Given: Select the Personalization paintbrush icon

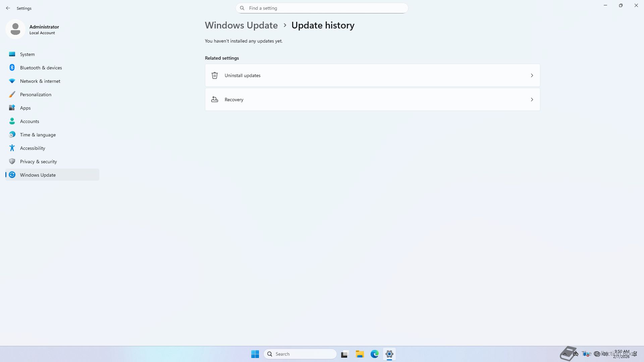Looking at the screenshot, I should pyautogui.click(x=12, y=95).
